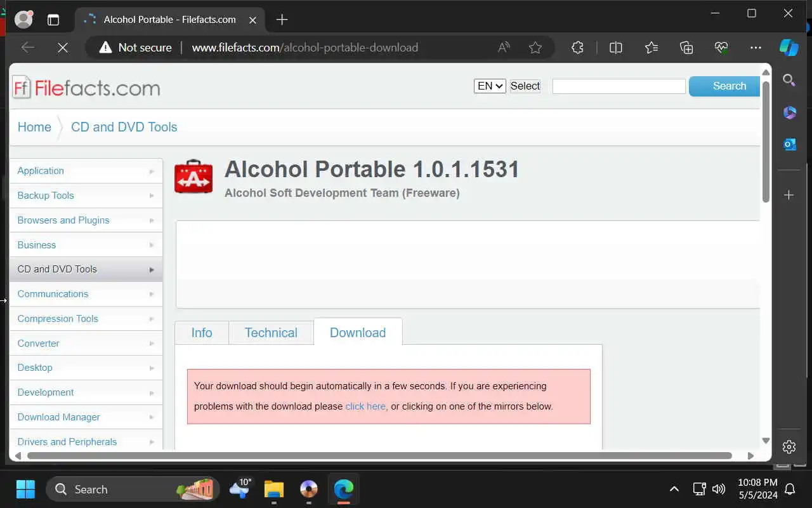Open the Edge profile avatar
The width and height of the screenshot is (812, 508).
(23, 20)
